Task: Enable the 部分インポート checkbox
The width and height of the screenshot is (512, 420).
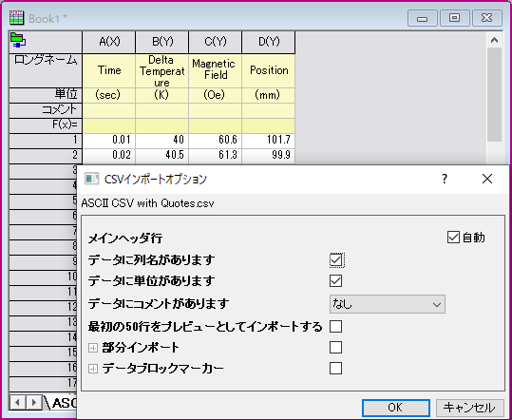Action: (336, 348)
